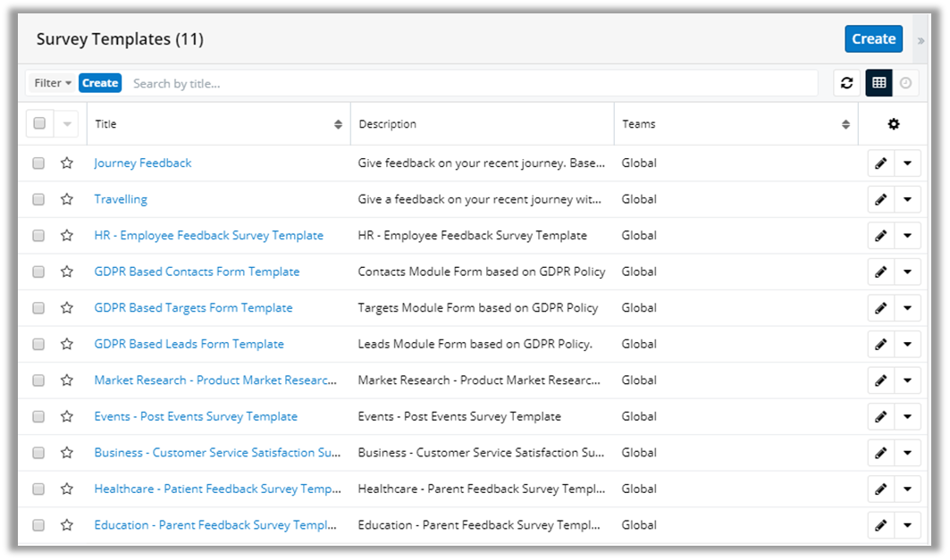Open bulk actions dropdown beside select-all checkbox
The width and height of the screenshot is (950, 560).
(x=66, y=124)
